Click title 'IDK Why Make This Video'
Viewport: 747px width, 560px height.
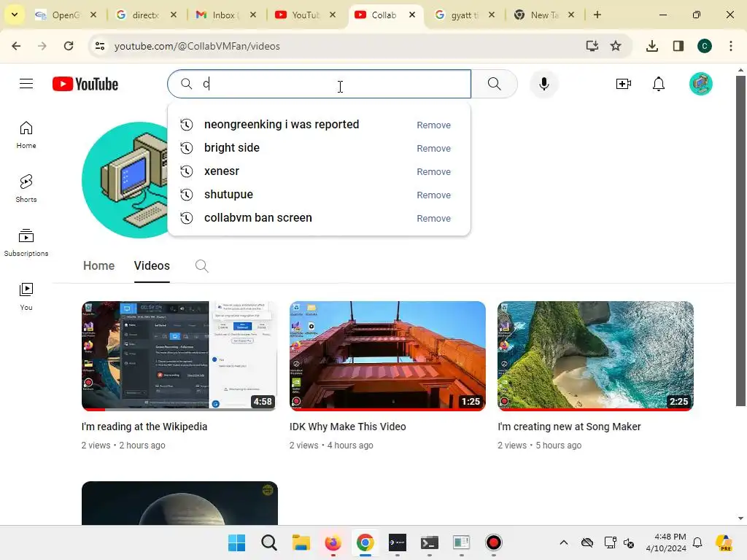[x=348, y=427]
